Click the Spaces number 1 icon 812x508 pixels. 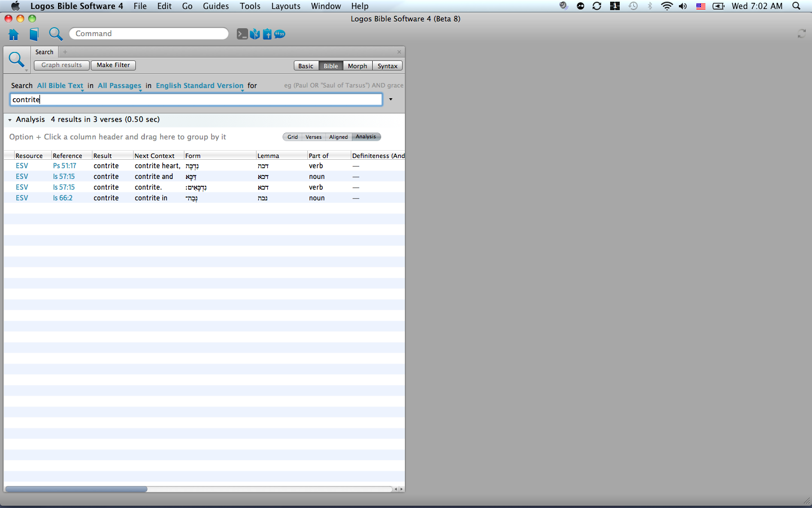coord(615,6)
